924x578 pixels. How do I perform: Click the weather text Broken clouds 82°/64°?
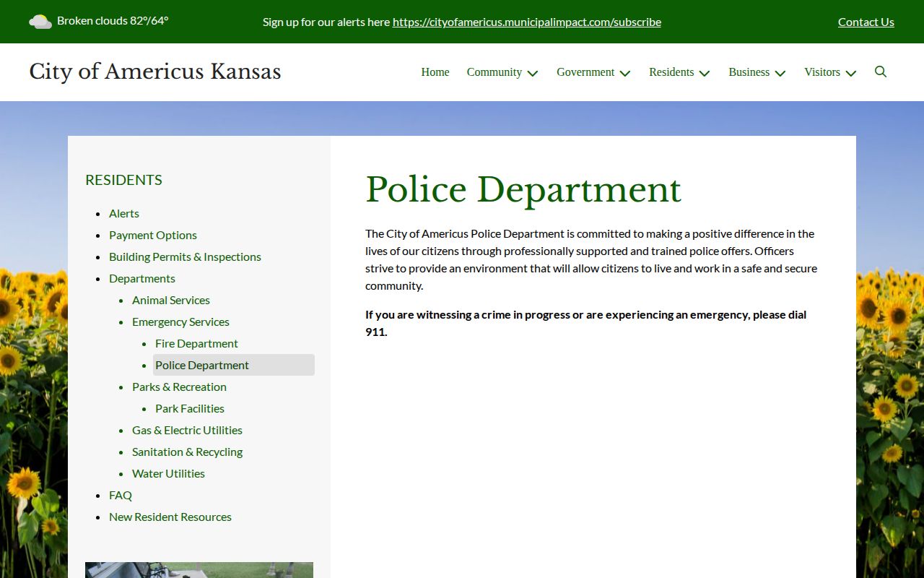[113, 20]
